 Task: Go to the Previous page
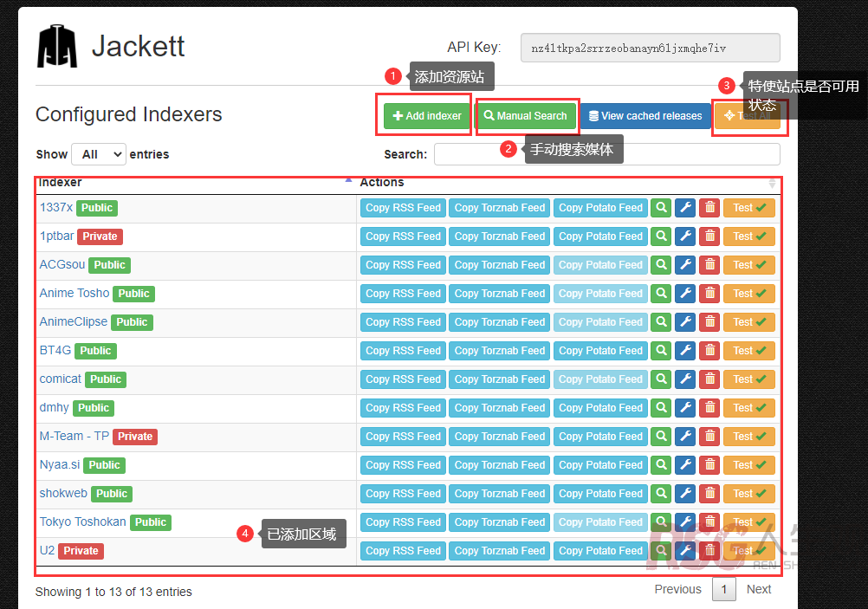pos(678,589)
